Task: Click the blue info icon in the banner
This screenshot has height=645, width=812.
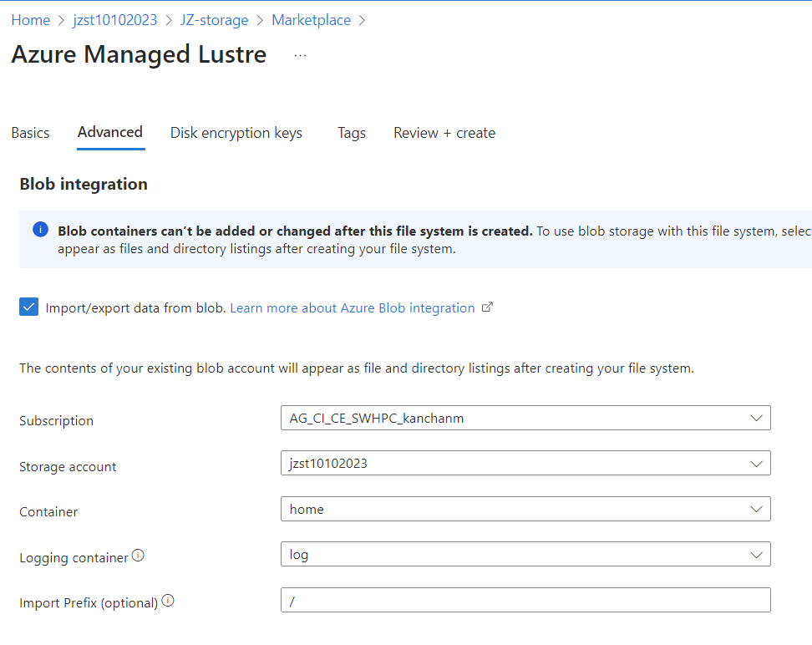Action: tap(40, 229)
